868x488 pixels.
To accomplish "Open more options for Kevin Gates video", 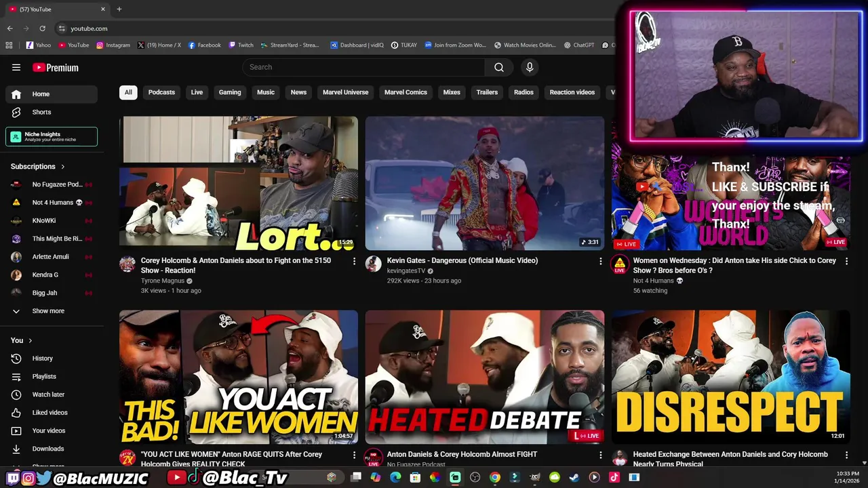I will (600, 261).
